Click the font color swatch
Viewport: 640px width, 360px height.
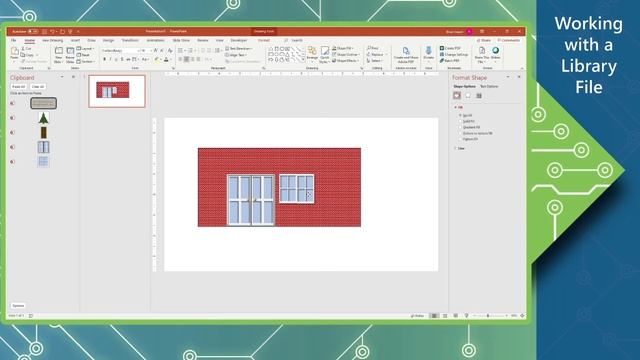166,60
